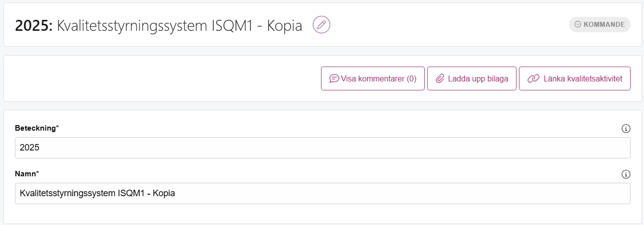Click the KOMMANDE status badge
The width and height of the screenshot is (644, 225).
[599, 24]
